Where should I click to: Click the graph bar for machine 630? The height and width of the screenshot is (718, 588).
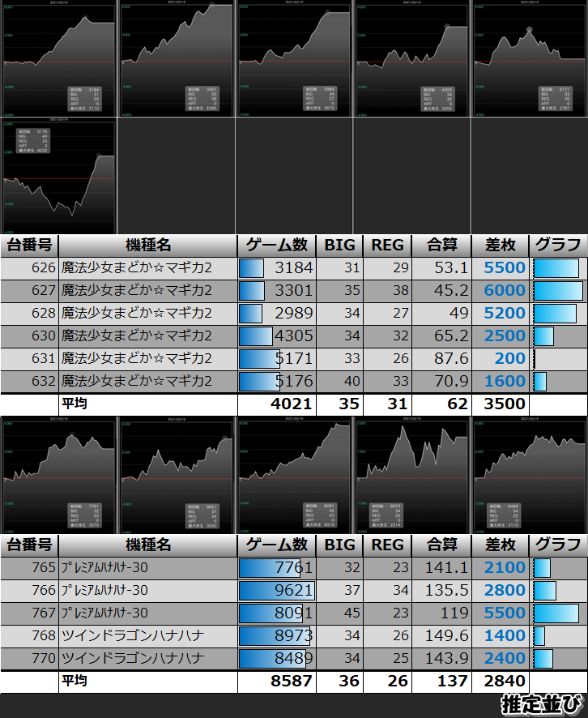[543, 336]
